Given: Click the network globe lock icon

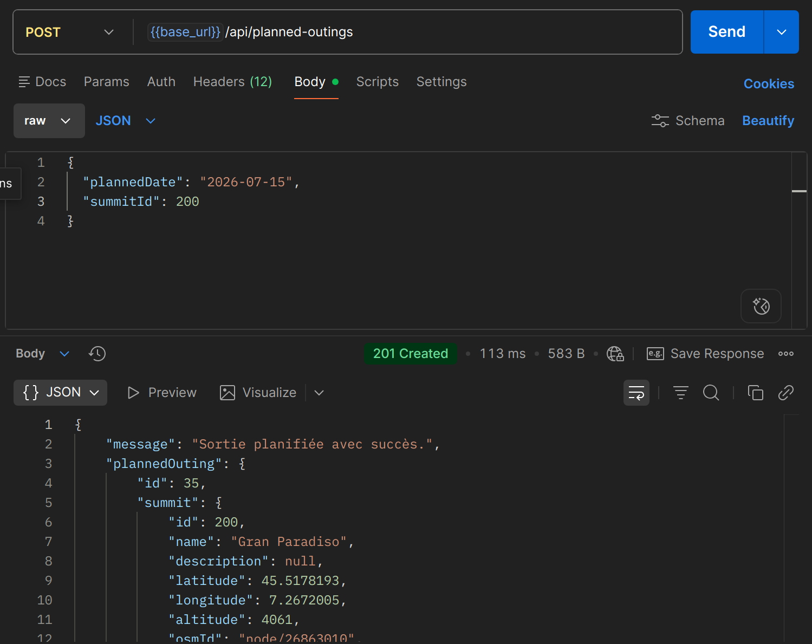Looking at the screenshot, I should [615, 354].
